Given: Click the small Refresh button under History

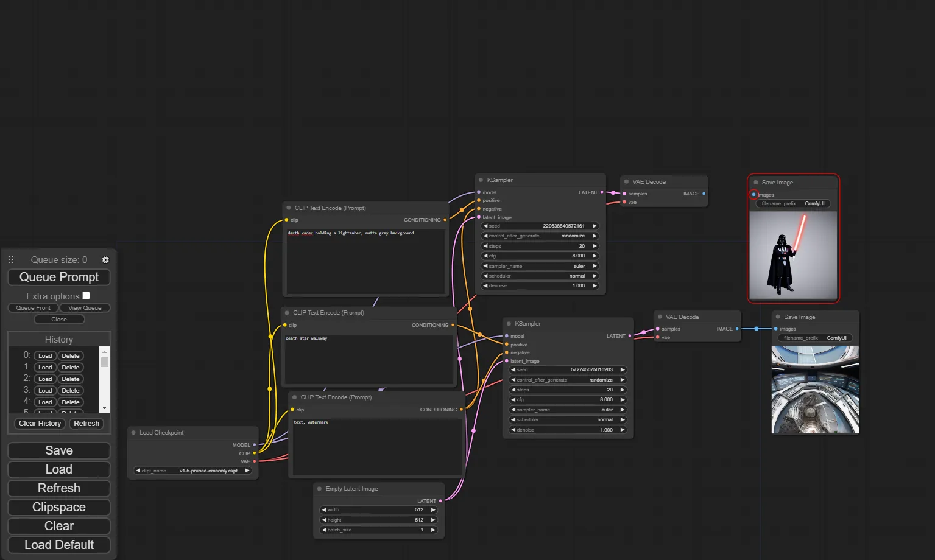Looking at the screenshot, I should coord(86,424).
